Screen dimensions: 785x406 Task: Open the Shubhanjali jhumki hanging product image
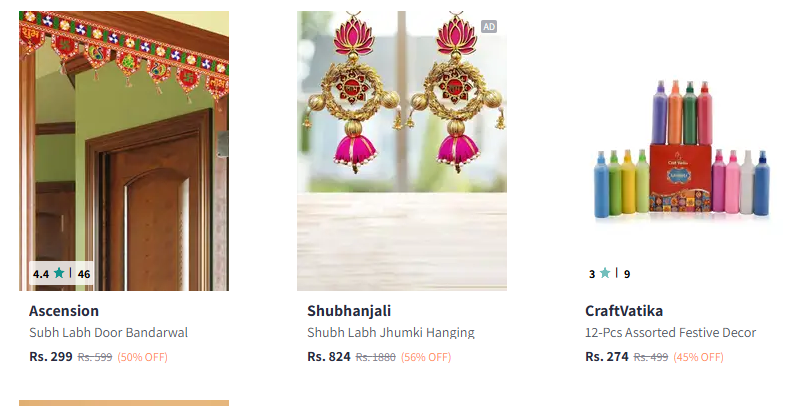point(402,151)
